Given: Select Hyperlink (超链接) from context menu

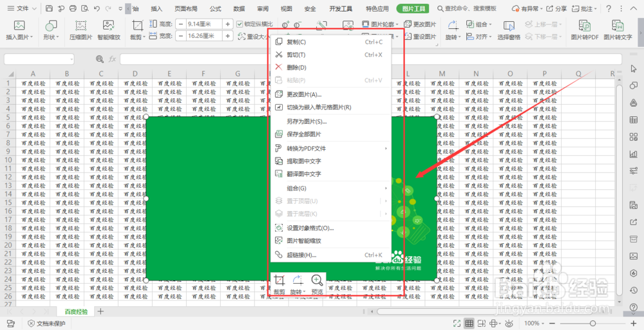Looking at the screenshot, I should [330, 255].
